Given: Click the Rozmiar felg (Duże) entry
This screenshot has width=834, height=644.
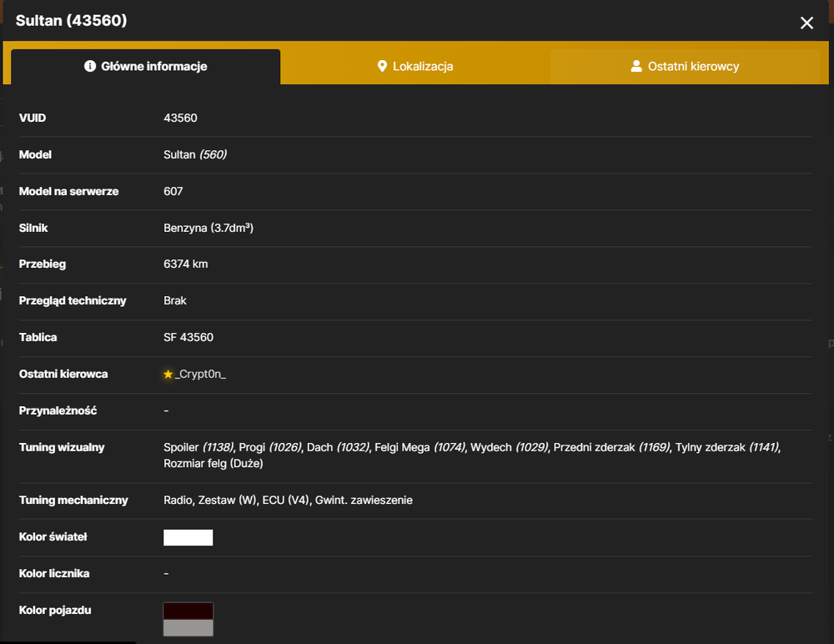Looking at the screenshot, I should pyautogui.click(x=214, y=464).
